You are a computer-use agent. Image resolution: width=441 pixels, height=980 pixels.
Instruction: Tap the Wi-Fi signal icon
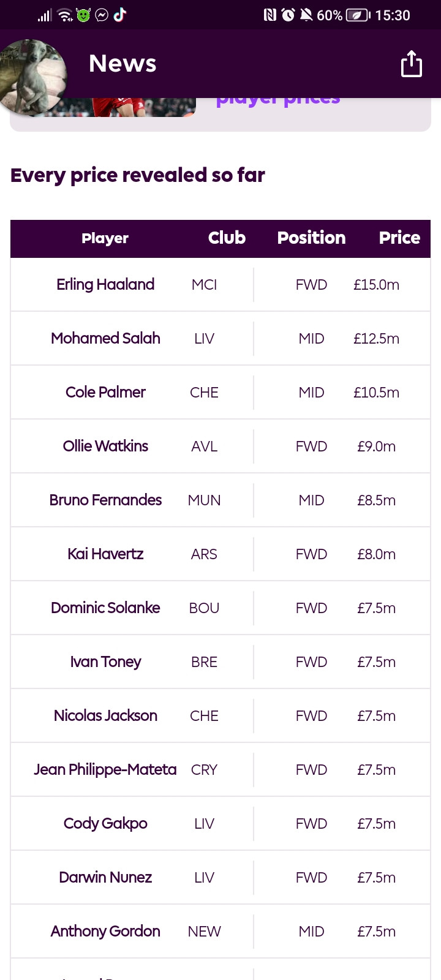coord(65,15)
